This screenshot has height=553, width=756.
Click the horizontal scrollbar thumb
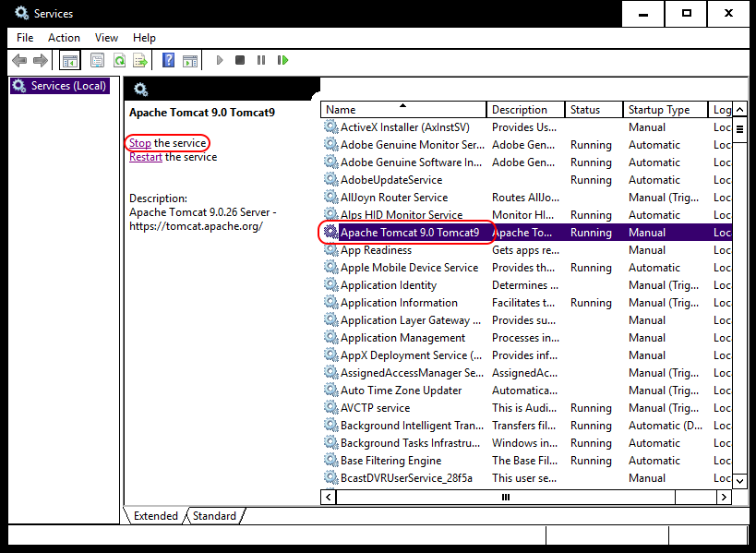click(506, 497)
